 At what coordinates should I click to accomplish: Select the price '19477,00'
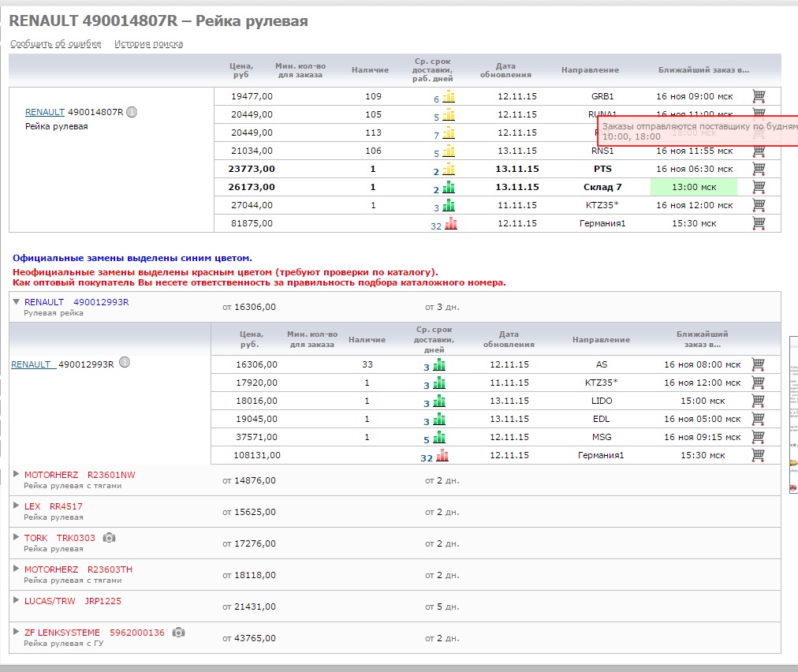point(252,96)
